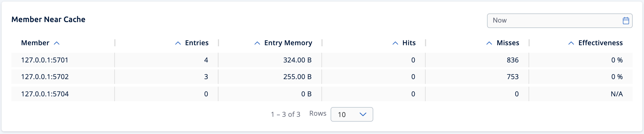
Task: Click the Now time selector field
Action: [x=556, y=21]
